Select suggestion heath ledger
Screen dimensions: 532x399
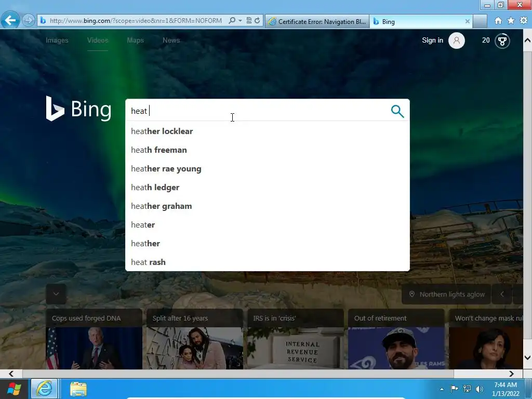click(268, 187)
